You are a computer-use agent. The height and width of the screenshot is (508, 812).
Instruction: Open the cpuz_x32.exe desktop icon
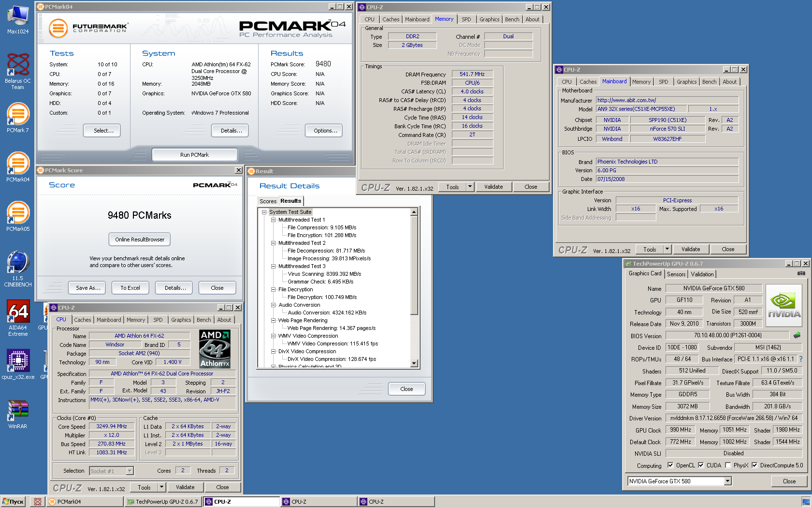(18, 364)
